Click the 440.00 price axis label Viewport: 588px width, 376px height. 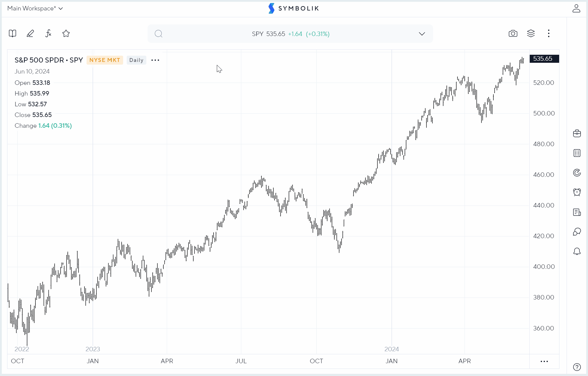(544, 205)
